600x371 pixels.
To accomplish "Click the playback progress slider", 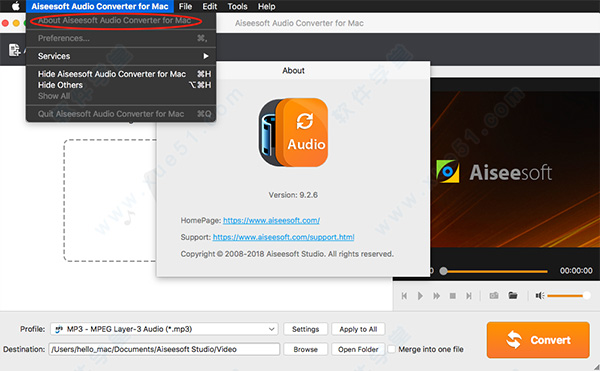I will click(494, 271).
